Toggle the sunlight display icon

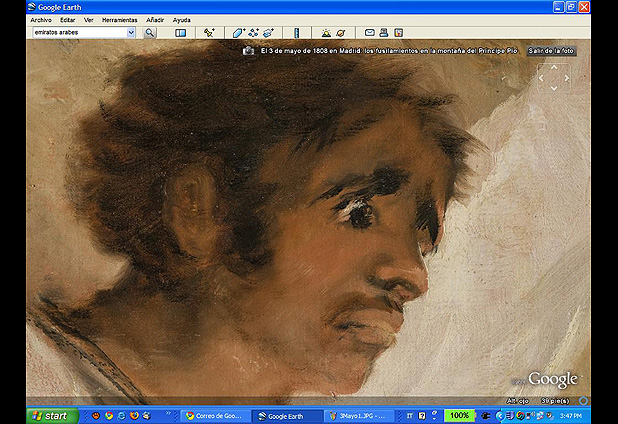(325, 33)
